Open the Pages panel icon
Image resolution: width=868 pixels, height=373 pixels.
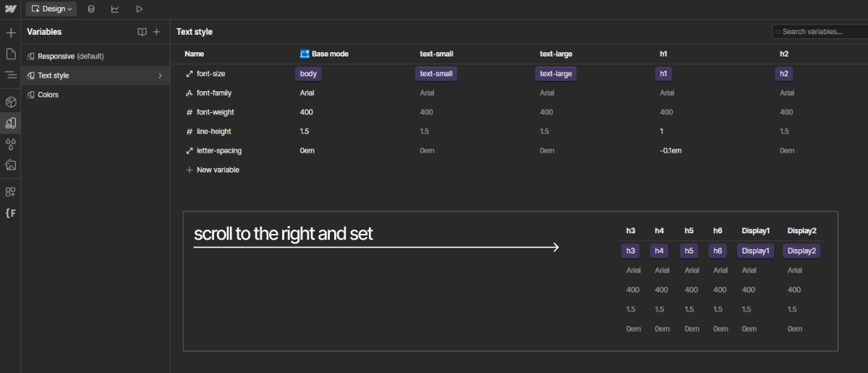(11, 54)
